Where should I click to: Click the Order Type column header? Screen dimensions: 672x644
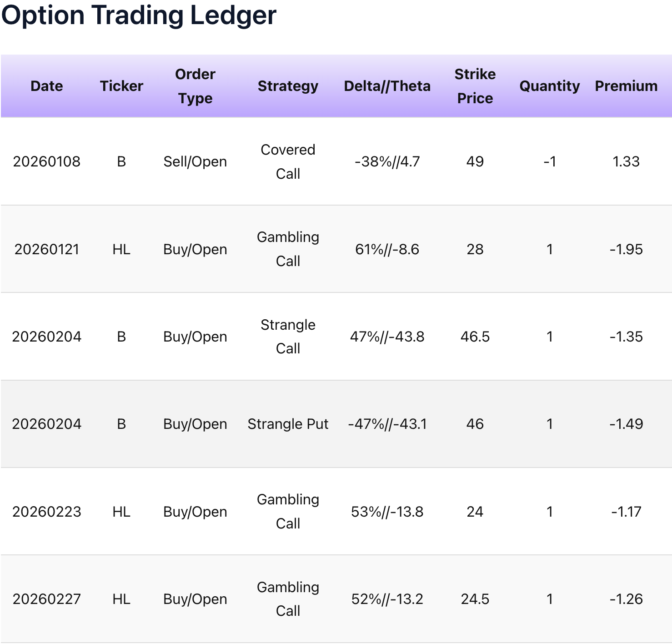pos(195,86)
